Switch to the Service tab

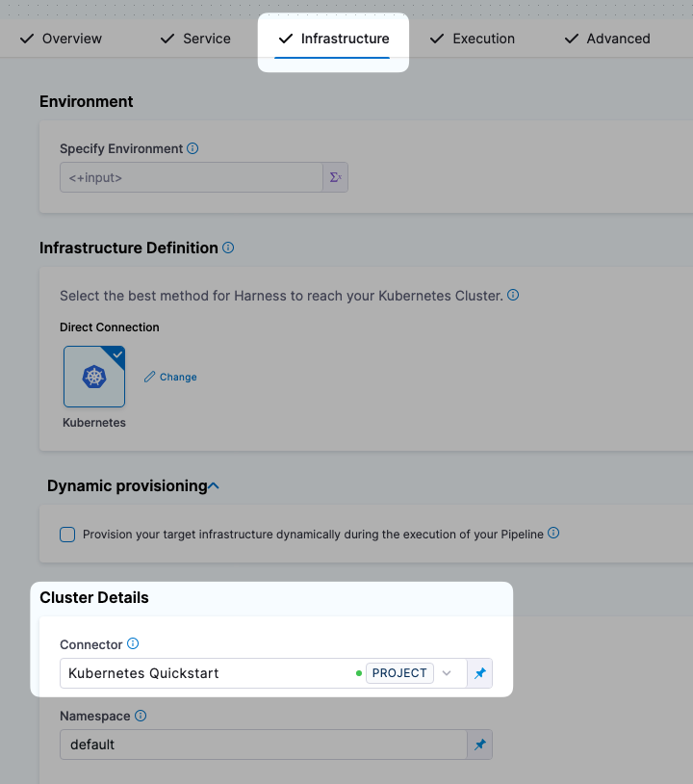195,39
